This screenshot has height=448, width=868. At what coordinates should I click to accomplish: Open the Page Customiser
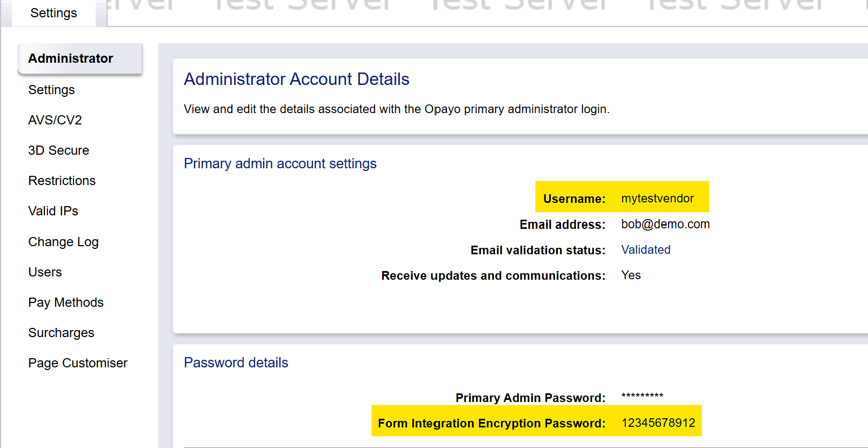78,363
